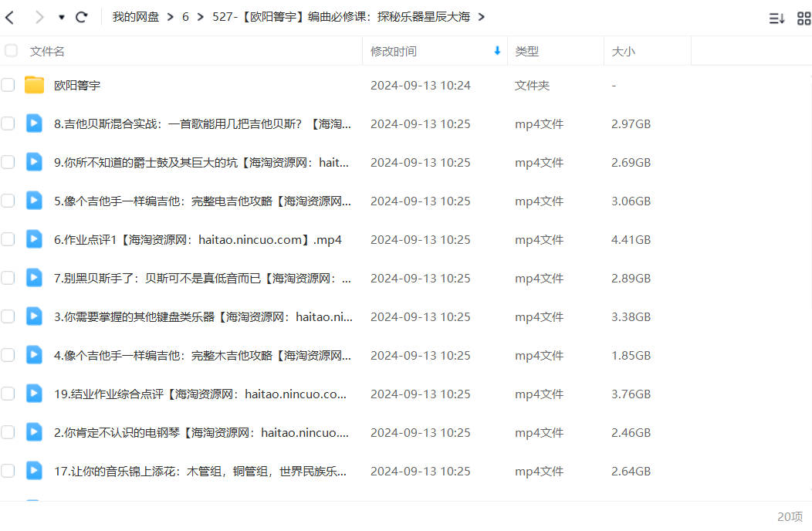This screenshot has height=531, width=812.
Task: Open the 欧阳箐宇 folder icon
Action: pos(34,85)
